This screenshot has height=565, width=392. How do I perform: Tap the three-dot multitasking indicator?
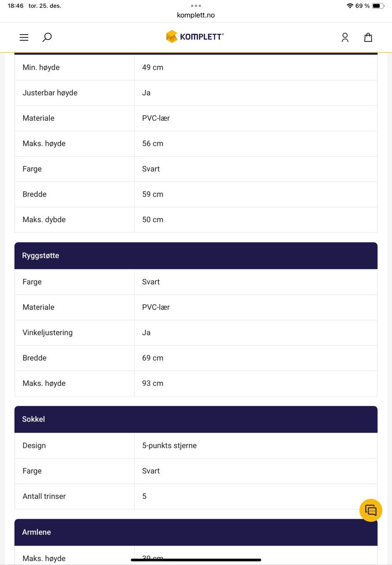(x=196, y=6)
